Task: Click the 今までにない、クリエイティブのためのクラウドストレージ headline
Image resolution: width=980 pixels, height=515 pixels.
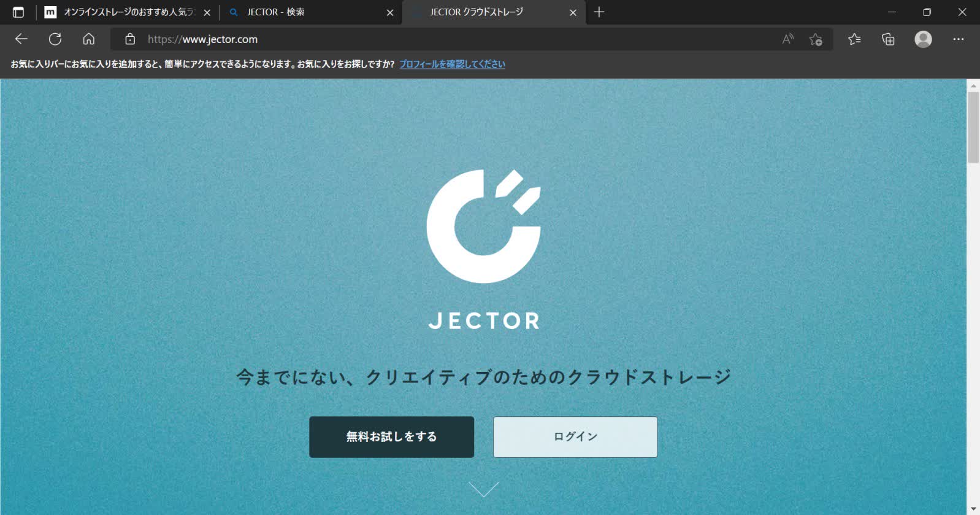Action: tap(484, 376)
